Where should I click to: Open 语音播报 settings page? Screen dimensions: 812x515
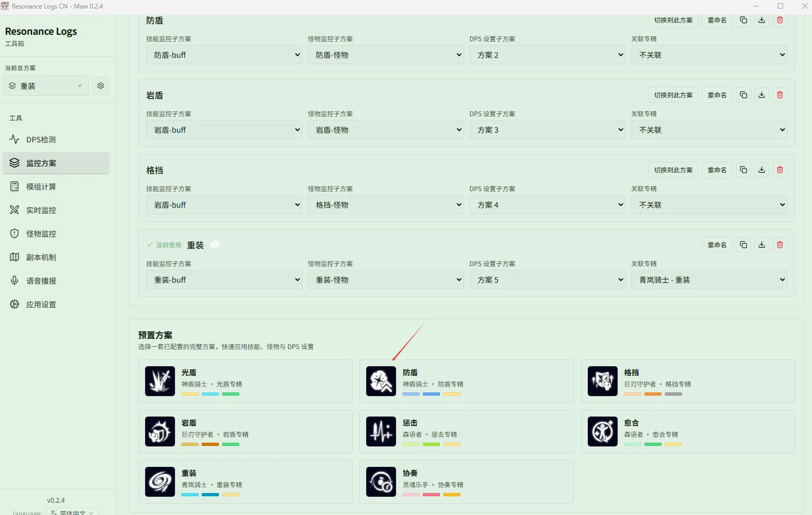tap(56, 281)
